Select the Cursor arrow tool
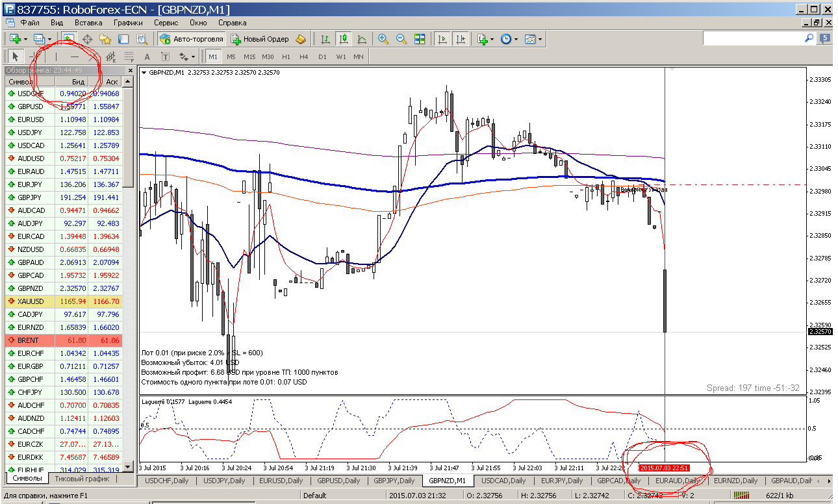This screenshot has height=504, width=838. [x=16, y=57]
